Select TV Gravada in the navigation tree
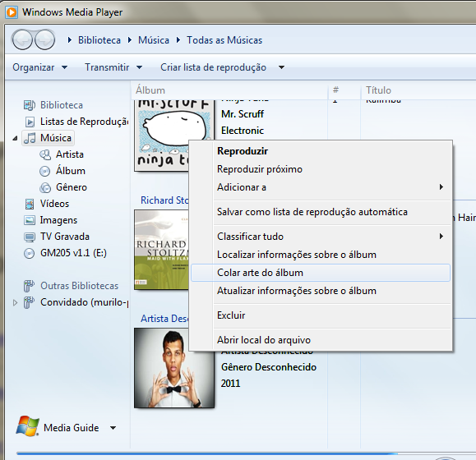The width and height of the screenshot is (476, 460). click(x=65, y=237)
